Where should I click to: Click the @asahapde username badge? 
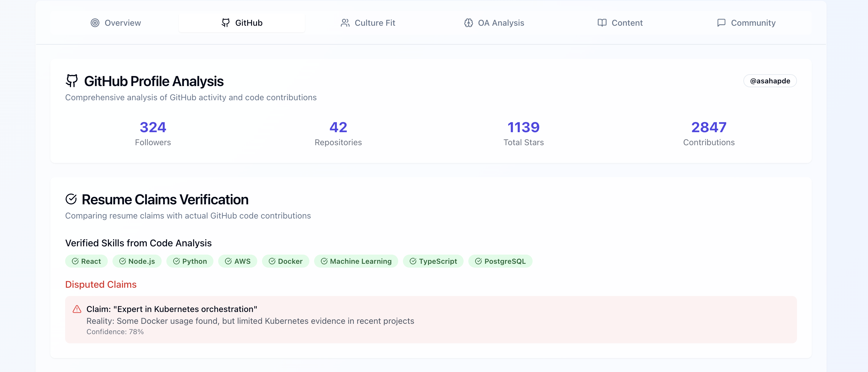[770, 81]
